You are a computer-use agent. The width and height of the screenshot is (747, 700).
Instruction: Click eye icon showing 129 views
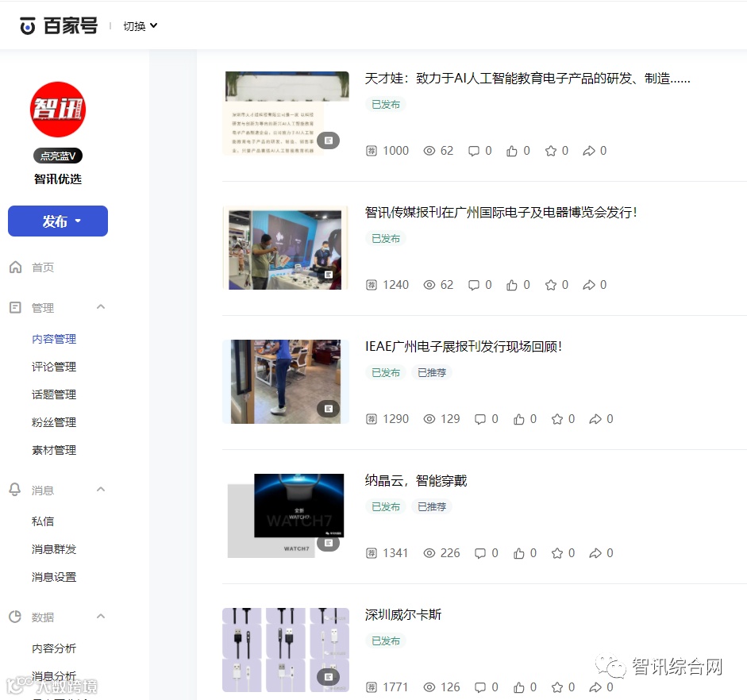(429, 419)
